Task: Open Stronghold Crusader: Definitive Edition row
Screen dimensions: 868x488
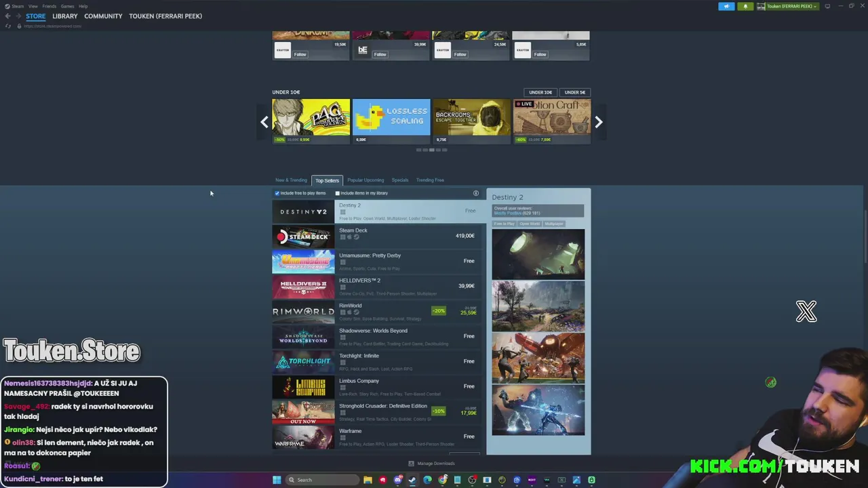Action: (378, 412)
